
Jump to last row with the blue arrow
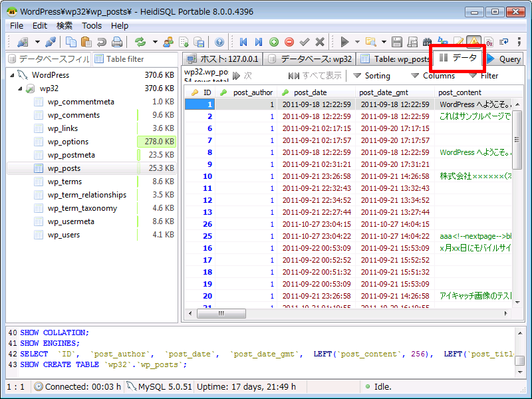pyautogui.click(x=259, y=42)
